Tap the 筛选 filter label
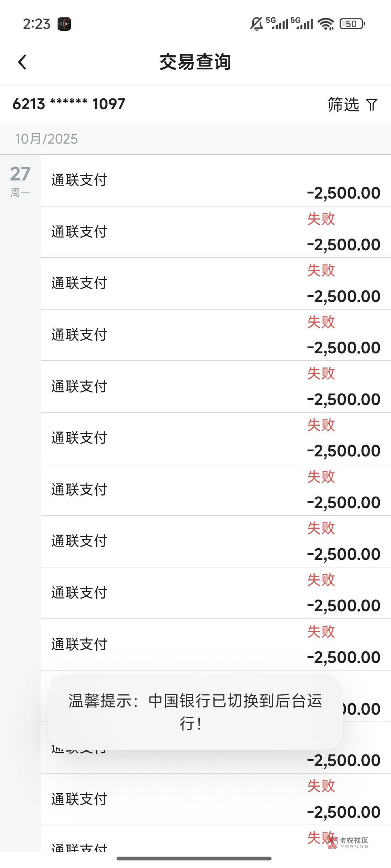Screen dimensions: 391x868 pyautogui.click(x=343, y=105)
